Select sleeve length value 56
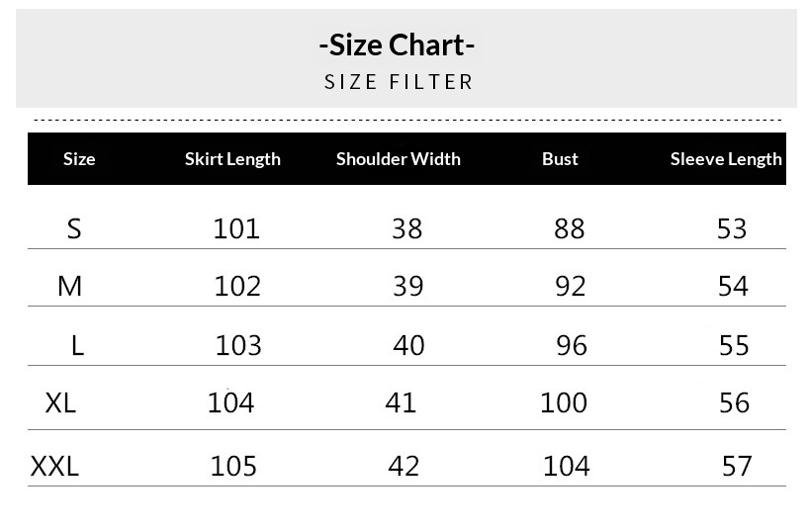Screen dimensions: 808x532 click(735, 403)
